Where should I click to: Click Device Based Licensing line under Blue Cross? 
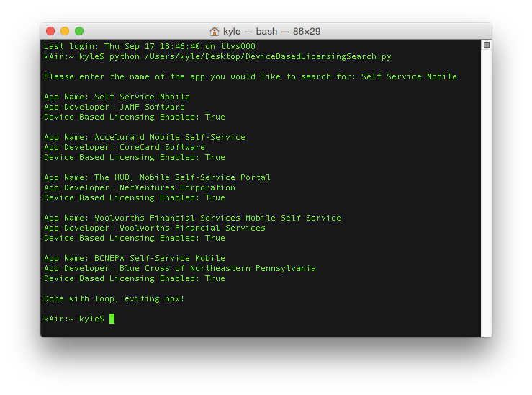[x=135, y=279]
